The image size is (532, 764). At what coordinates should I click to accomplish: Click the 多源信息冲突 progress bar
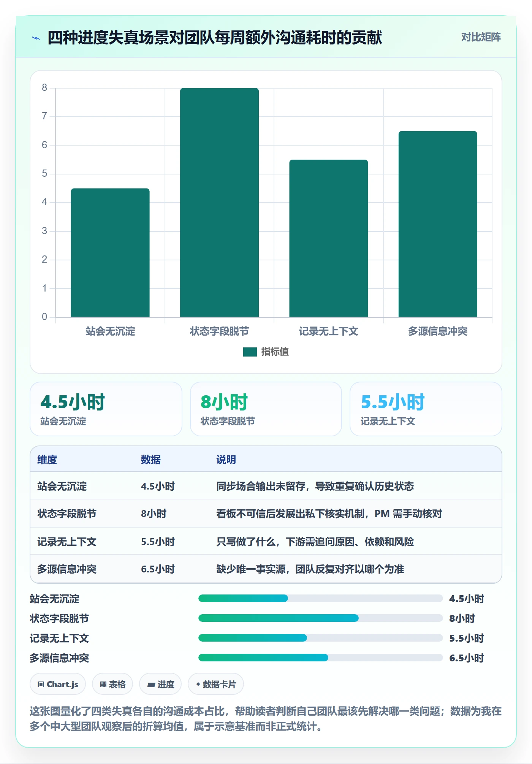(320, 658)
